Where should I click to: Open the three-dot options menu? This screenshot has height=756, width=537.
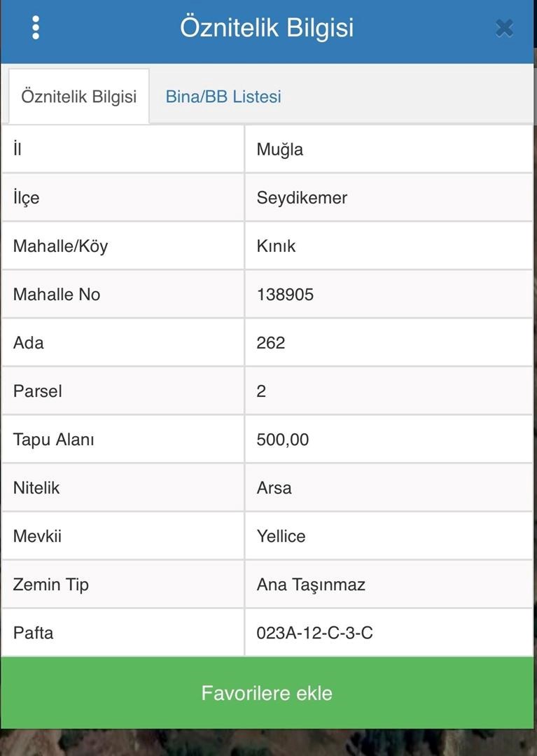click(x=36, y=27)
